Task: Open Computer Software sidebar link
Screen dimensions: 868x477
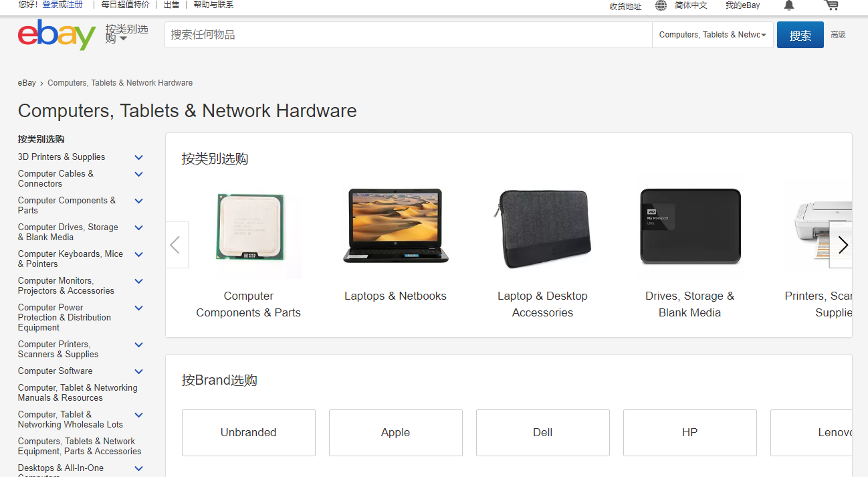Action: click(x=56, y=371)
